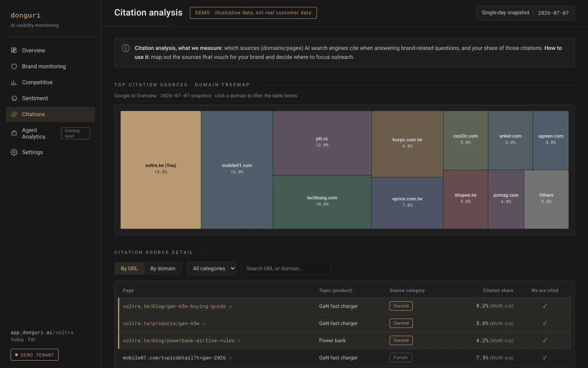
Task: Filter by eprice.com.tw treemap tile
Action: [407, 203]
